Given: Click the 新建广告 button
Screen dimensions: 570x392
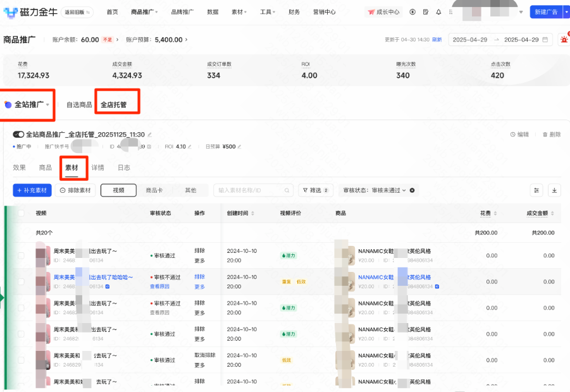Looking at the screenshot, I should [x=546, y=12].
